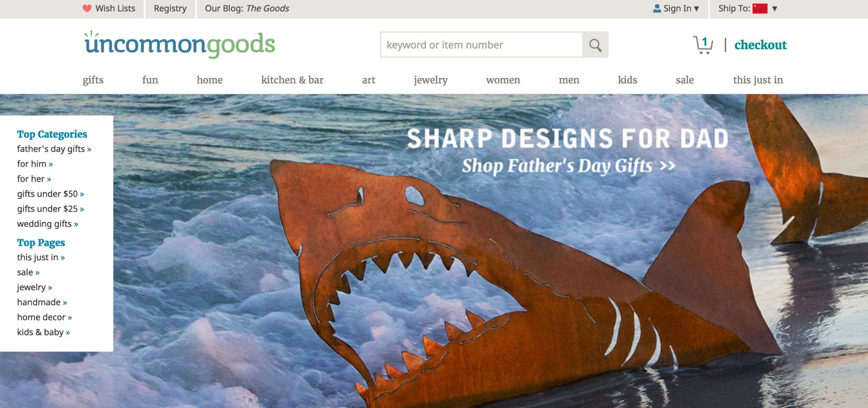The width and height of the screenshot is (868, 408).
Task: Click the Sign In person icon
Action: pos(657,9)
